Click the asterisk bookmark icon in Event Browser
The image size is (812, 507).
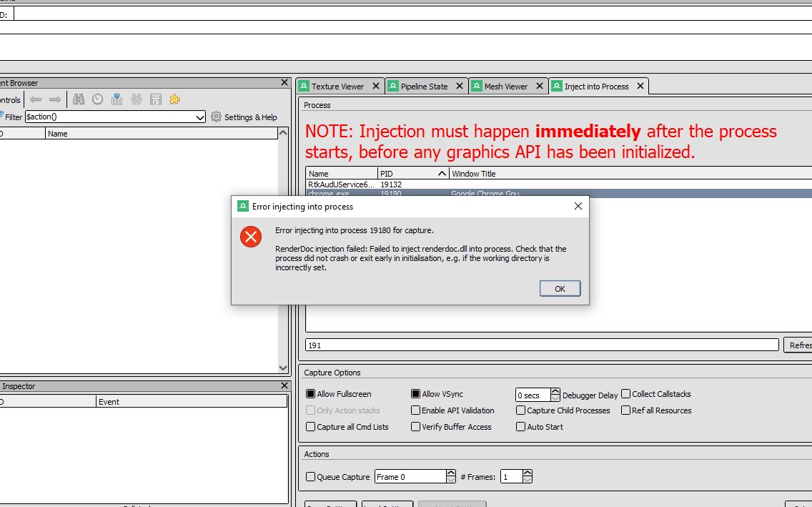coord(137,99)
